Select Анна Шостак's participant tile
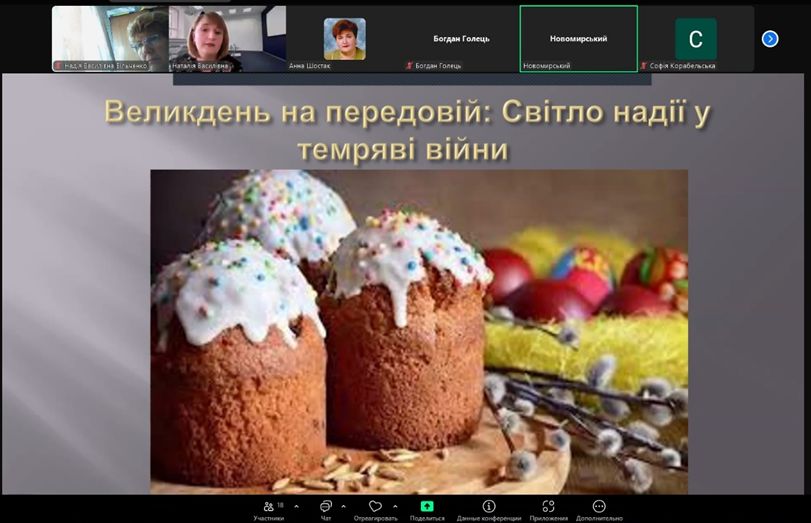The width and height of the screenshot is (811, 523). 344,39
